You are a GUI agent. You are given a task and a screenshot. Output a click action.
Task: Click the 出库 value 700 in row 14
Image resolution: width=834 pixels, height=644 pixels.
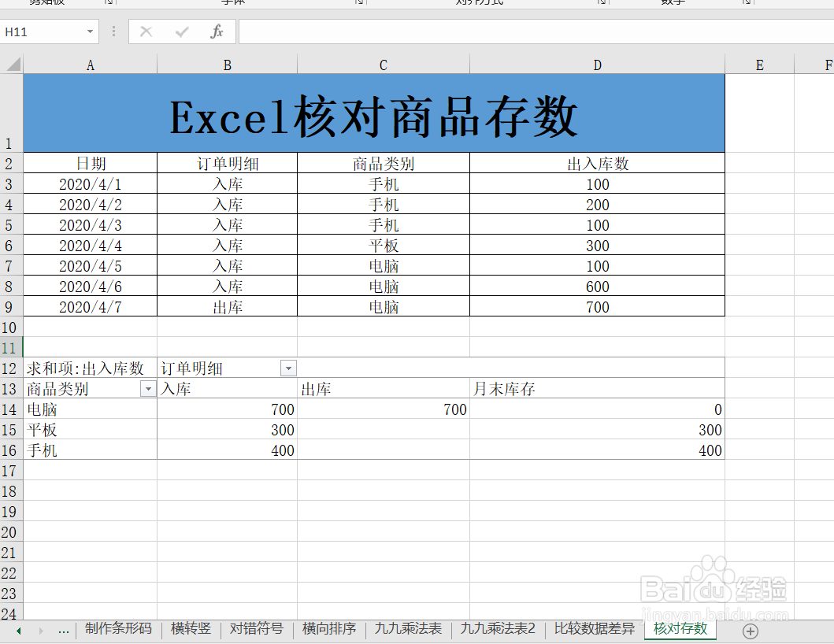(384, 409)
